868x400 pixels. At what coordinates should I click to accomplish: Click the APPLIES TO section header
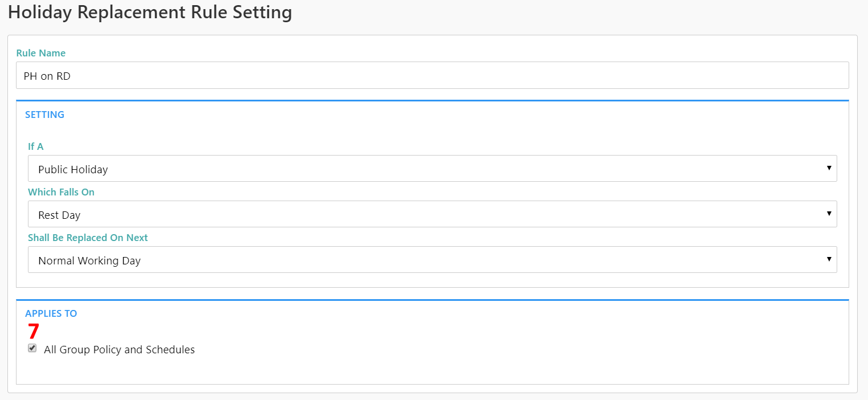tap(51, 313)
